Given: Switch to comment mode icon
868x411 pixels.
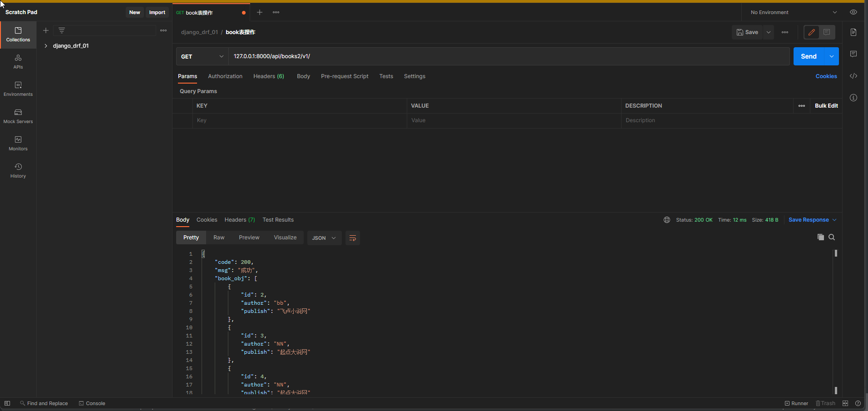Looking at the screenshot, I should (x=827, y=32).
